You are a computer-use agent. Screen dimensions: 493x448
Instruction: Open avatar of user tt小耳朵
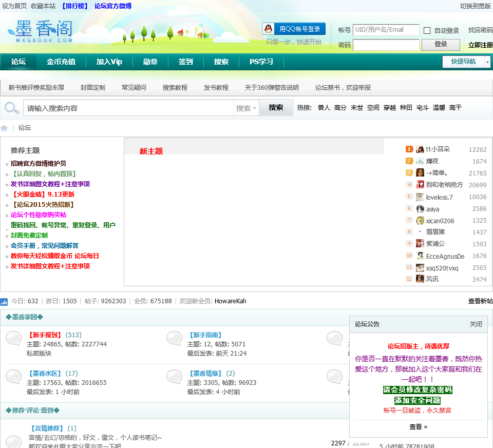420,149
